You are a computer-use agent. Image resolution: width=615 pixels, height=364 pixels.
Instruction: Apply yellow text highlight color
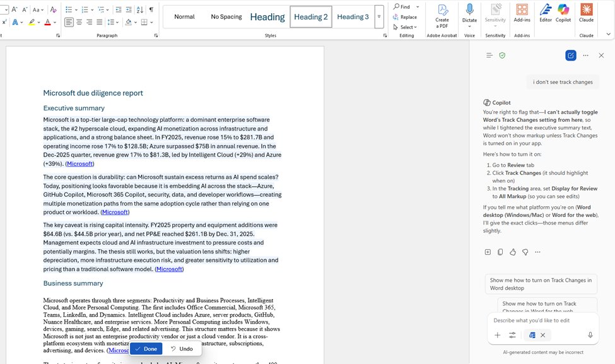click(32, 22)
